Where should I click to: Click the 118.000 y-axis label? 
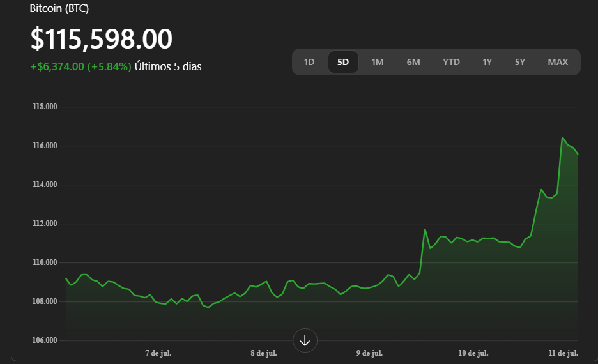(45, 107)
